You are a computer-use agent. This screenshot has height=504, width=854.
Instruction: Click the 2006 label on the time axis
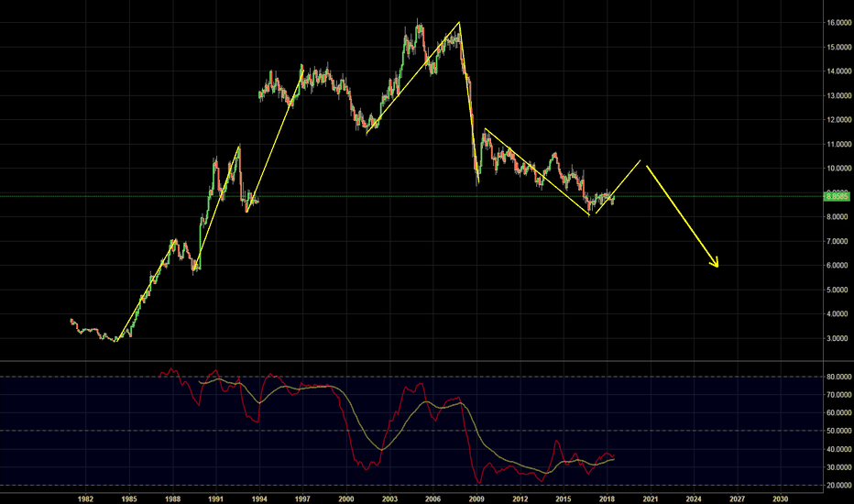[433, 499]
